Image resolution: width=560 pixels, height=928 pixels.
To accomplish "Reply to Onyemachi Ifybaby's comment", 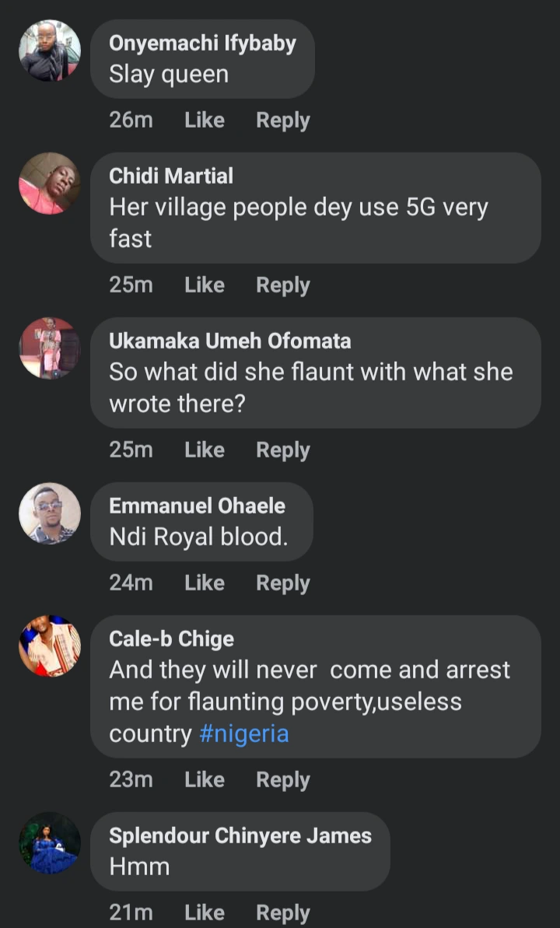I will (x=283, y=121).
